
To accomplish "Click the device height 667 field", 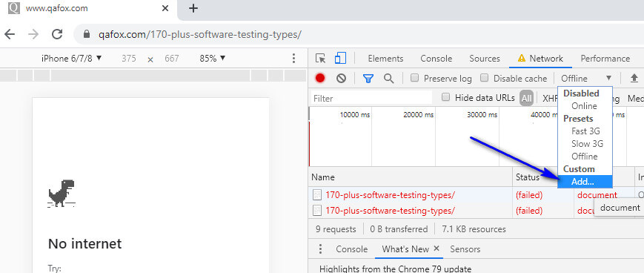I will pos(172,59).
